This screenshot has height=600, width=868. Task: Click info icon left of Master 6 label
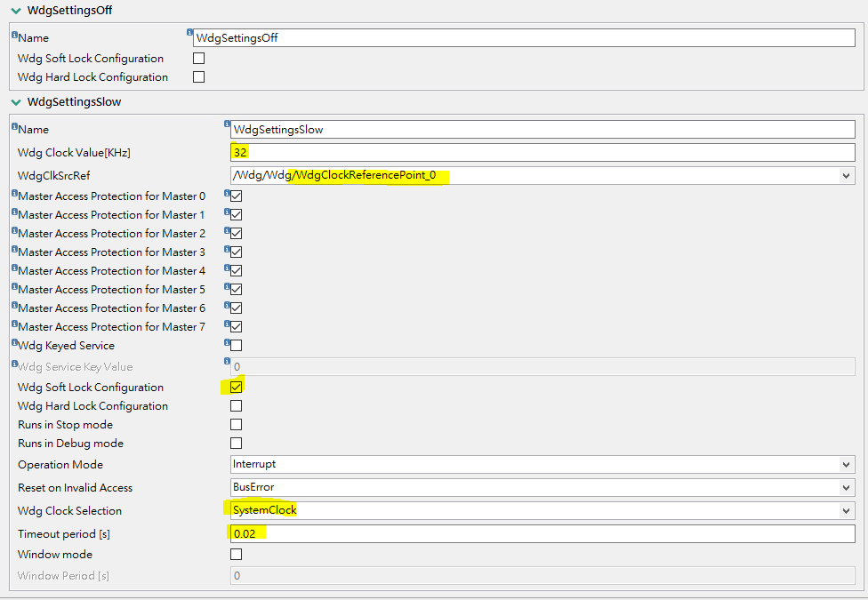pos(14,304)
